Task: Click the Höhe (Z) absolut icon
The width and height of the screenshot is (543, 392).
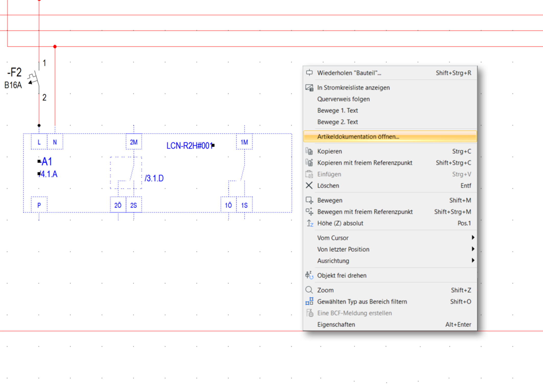Action: (310, 223)
